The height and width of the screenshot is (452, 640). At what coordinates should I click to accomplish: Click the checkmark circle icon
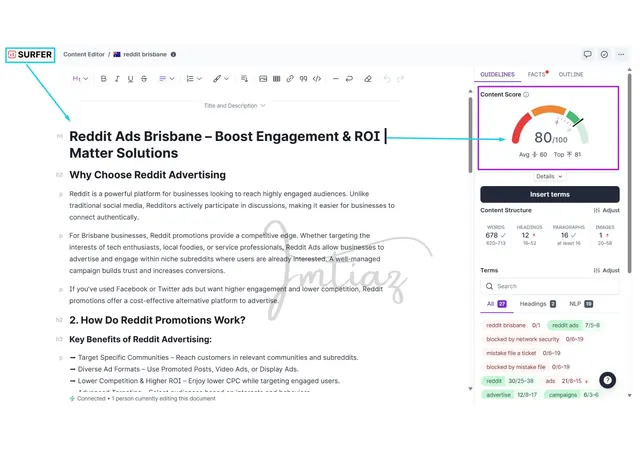[x=604, y=54]
